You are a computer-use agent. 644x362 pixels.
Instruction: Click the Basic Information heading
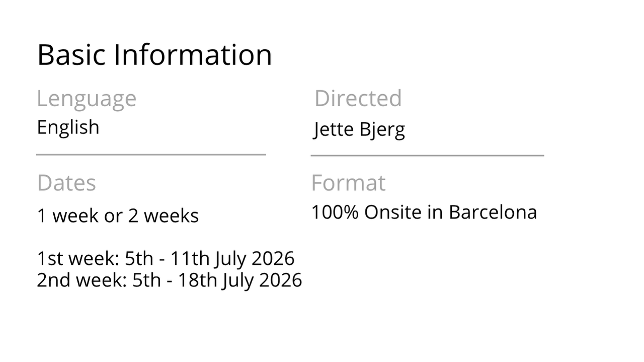point(154,55)
